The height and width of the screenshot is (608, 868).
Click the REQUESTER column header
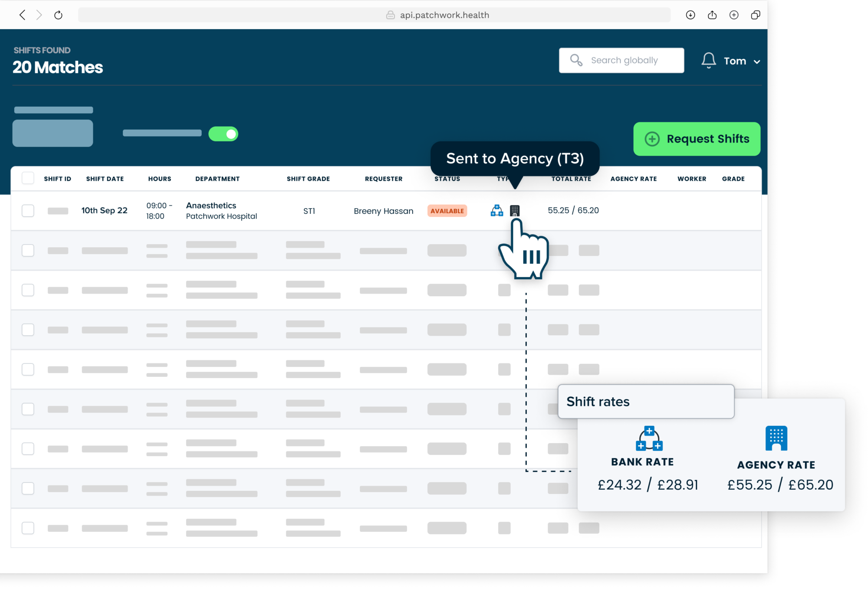click(x=384, y=179)
